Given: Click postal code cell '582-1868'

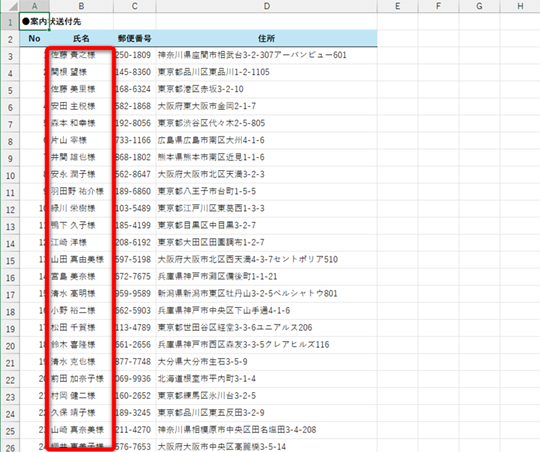Looking at the screenshot, I should 135,106.
